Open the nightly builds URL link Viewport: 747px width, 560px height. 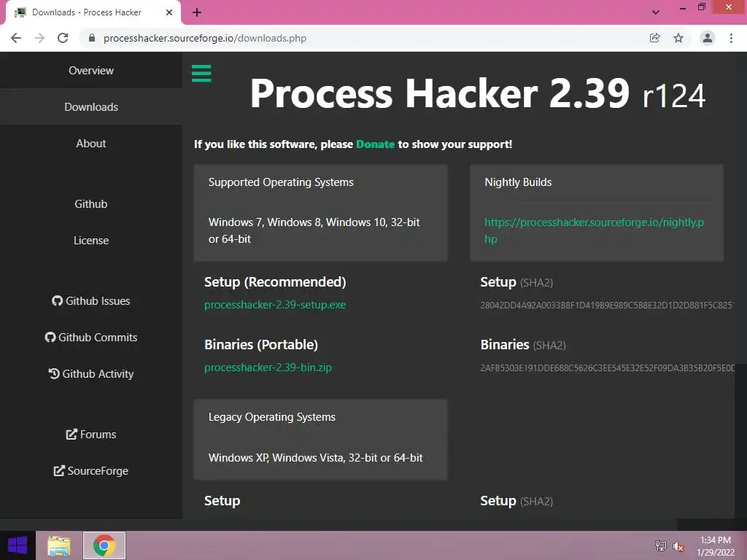pyautogui.click(x=594, y=230)
